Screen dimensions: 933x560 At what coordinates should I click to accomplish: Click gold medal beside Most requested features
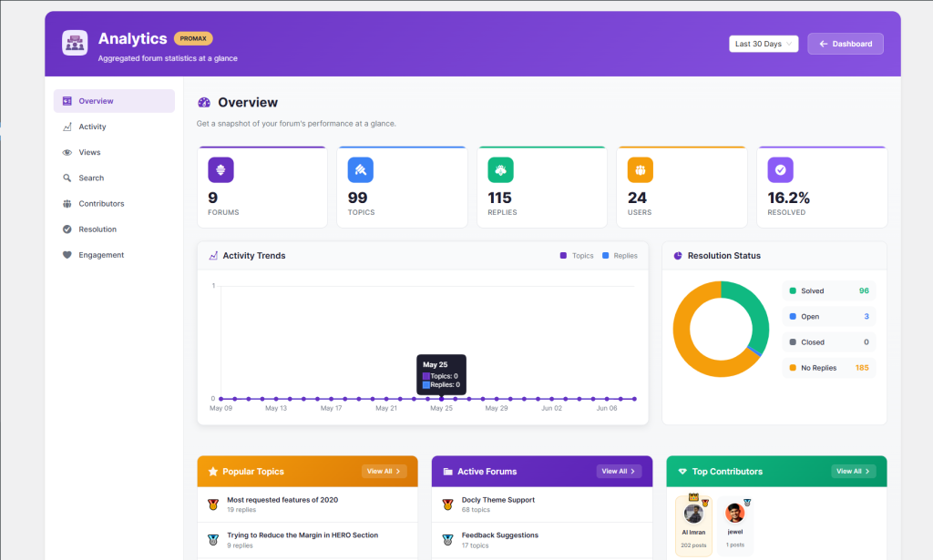pyautogui.click(x=213, y=504)
